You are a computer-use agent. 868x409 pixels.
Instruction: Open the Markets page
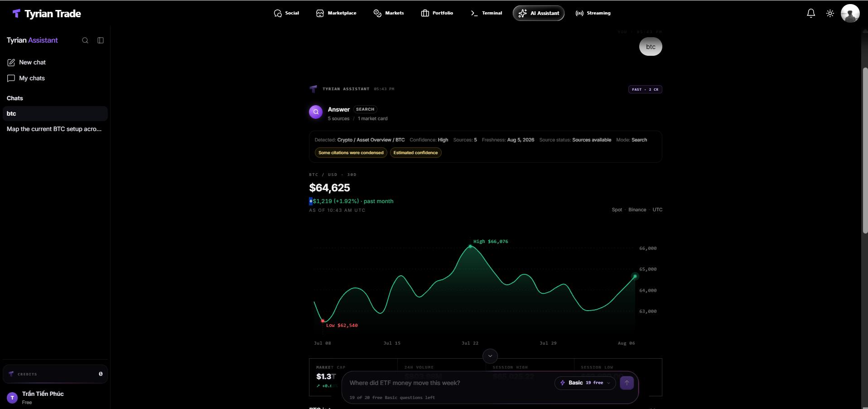pyautogui.click(x=389, y=13)
